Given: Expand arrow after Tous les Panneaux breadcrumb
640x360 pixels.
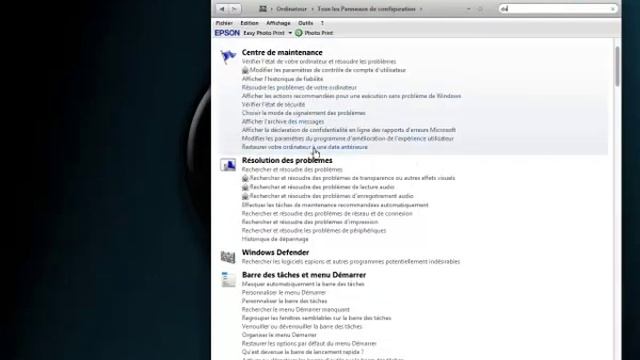Looking at the screenshot, I should 421,9.
